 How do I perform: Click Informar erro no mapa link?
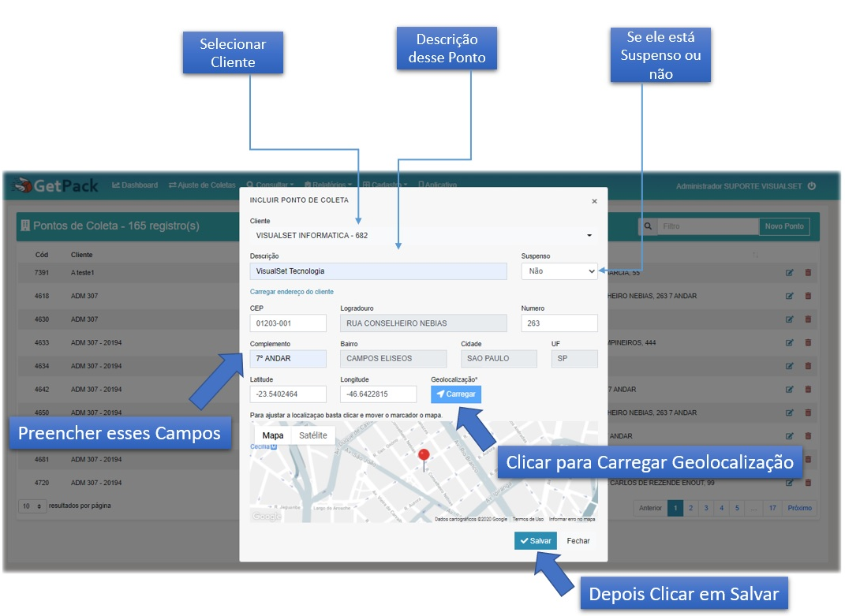coord(572,519)
